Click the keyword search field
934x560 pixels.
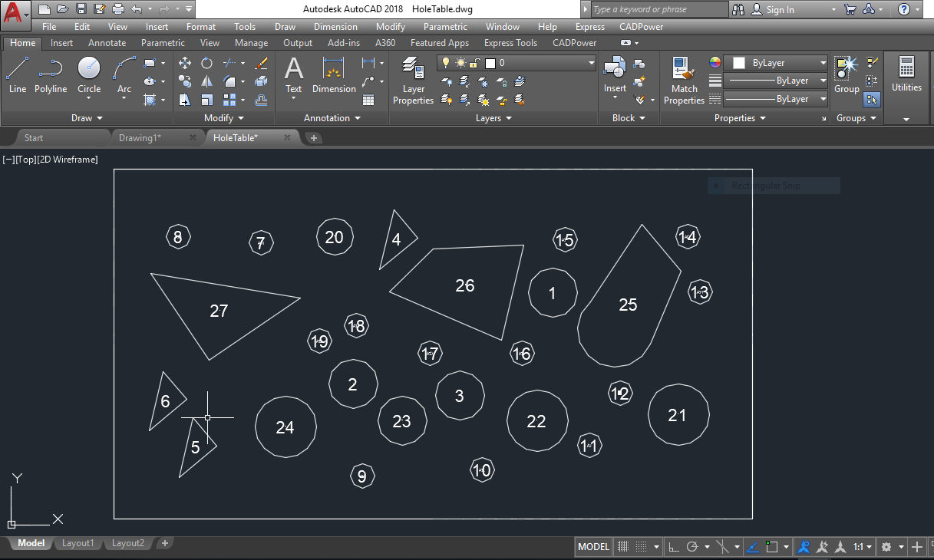point(658,9)
